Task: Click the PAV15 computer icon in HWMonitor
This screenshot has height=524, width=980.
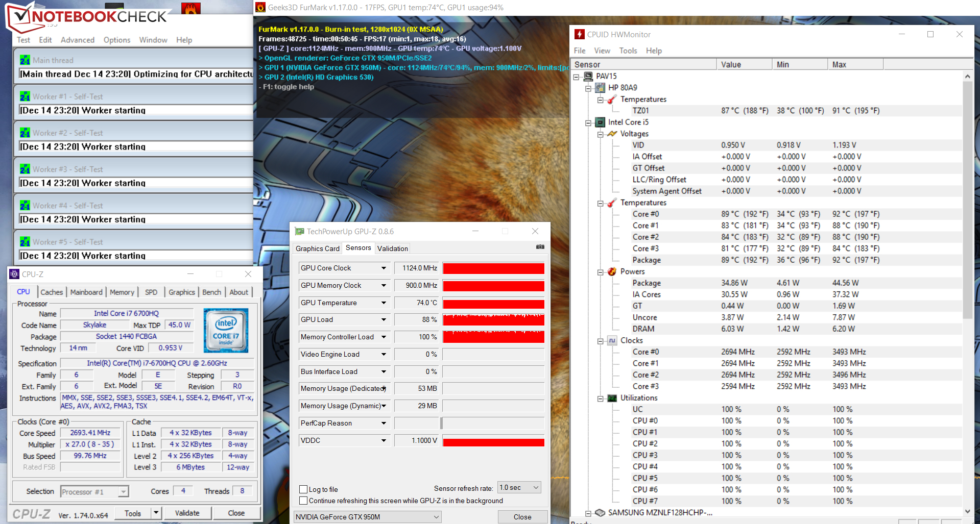Action: pos(588,76)
